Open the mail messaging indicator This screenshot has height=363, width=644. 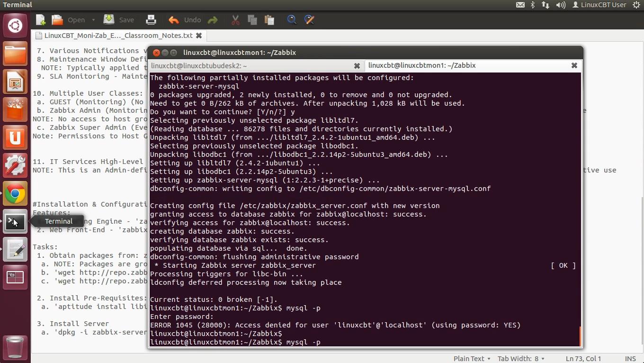(520, 5)
